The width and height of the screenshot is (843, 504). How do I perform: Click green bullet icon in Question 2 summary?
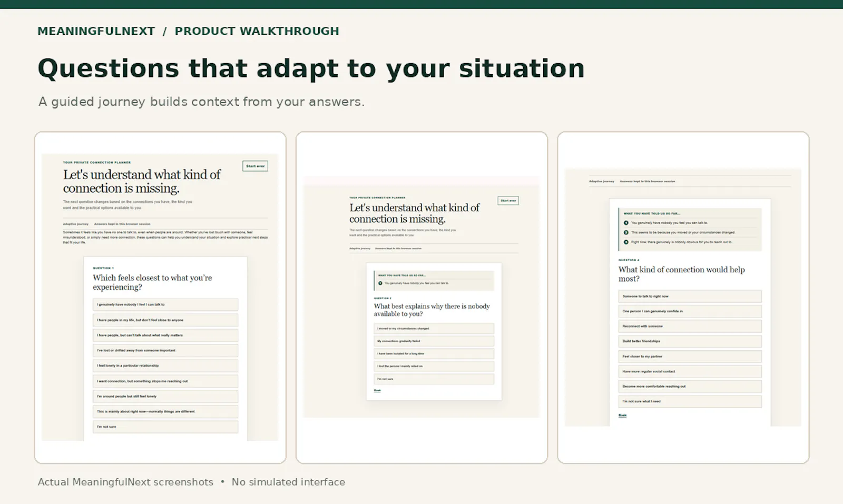[380, 283]
